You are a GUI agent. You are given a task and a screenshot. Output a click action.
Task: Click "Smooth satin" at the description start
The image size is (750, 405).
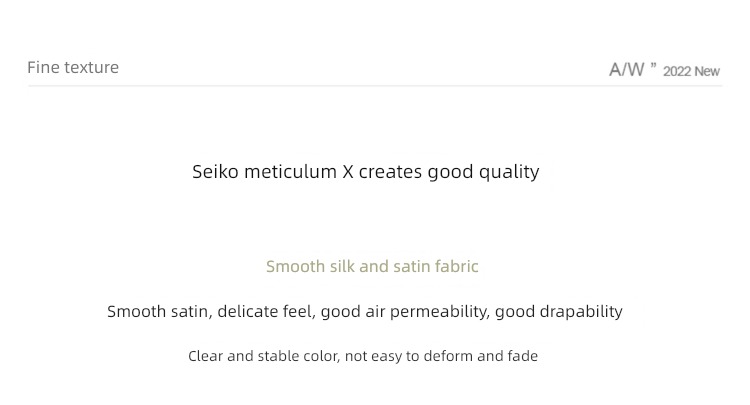pos(158,312)
